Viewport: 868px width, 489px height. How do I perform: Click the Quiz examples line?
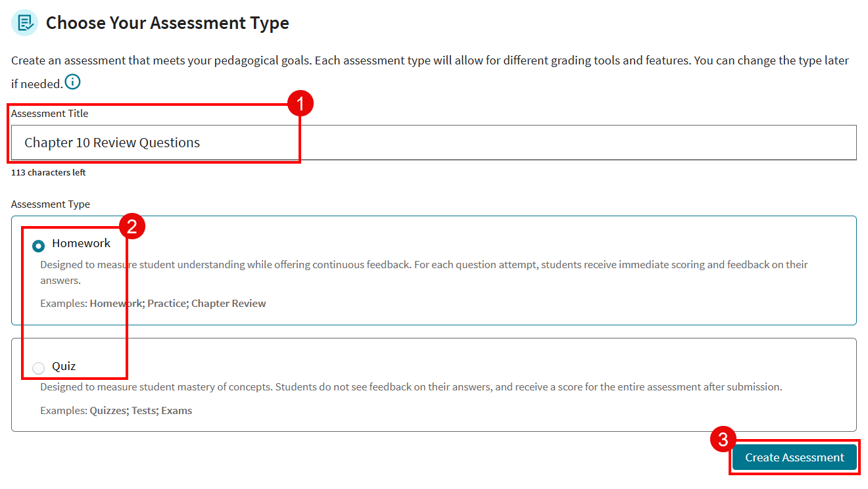tap(116, 411)
